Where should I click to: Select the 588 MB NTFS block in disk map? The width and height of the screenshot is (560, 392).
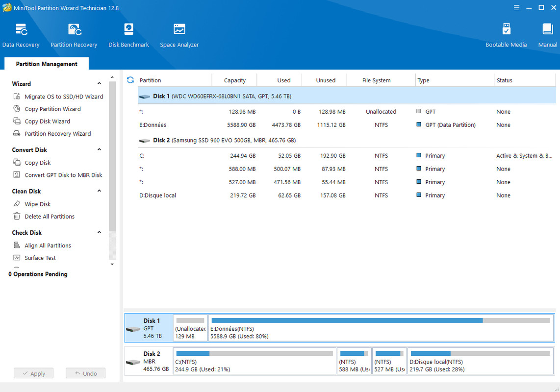pos(354,361)
